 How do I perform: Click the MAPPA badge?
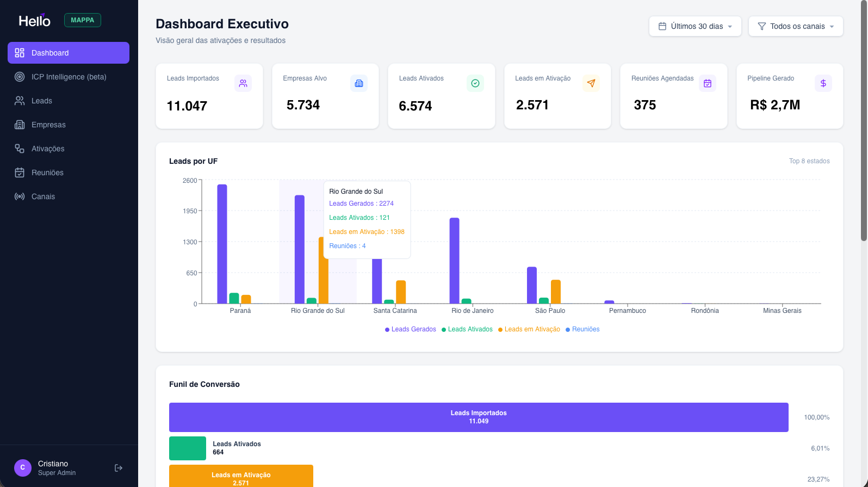[83, 20]
